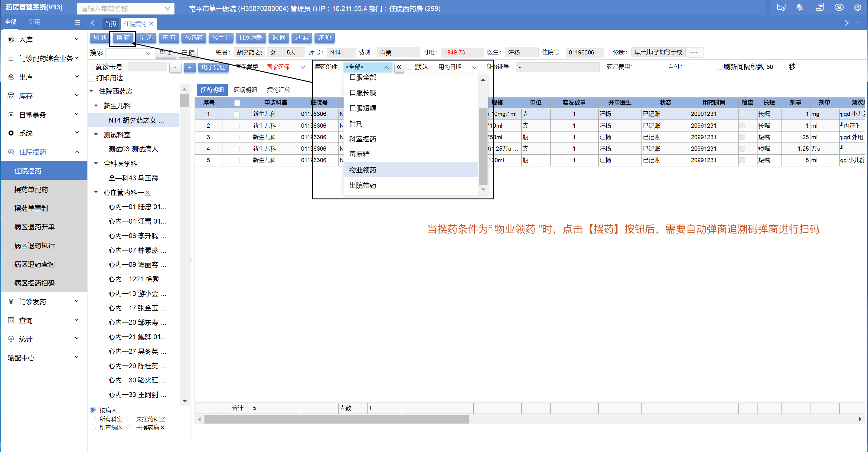Click the 电子凭证 button
868x452 pixels.
click(213, 67)
